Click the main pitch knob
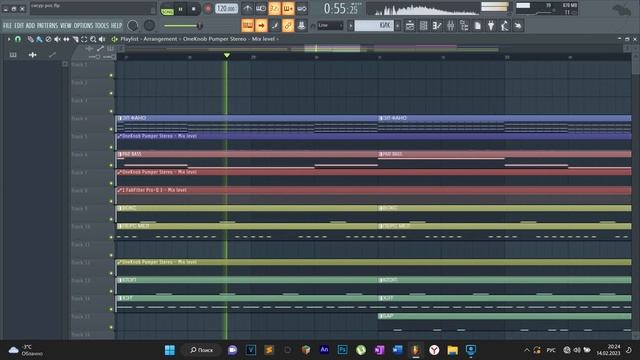This screenshot has width=640, height=360. coord(149,25)
